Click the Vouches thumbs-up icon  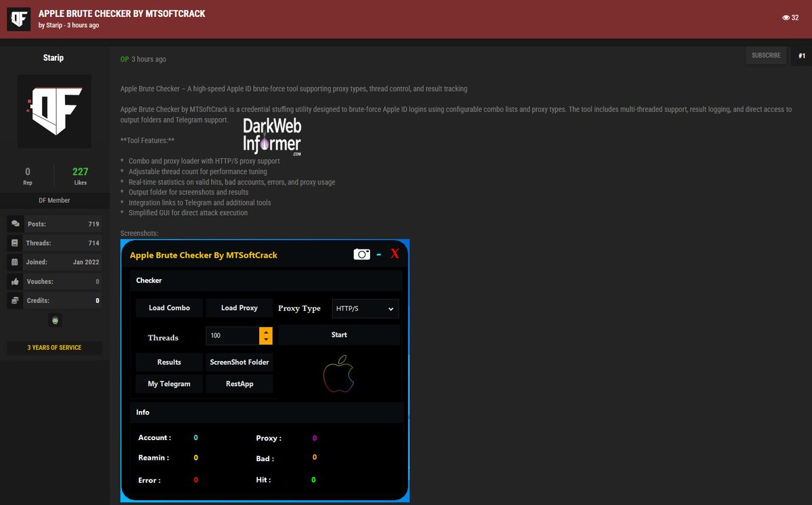tap(16, 281)
